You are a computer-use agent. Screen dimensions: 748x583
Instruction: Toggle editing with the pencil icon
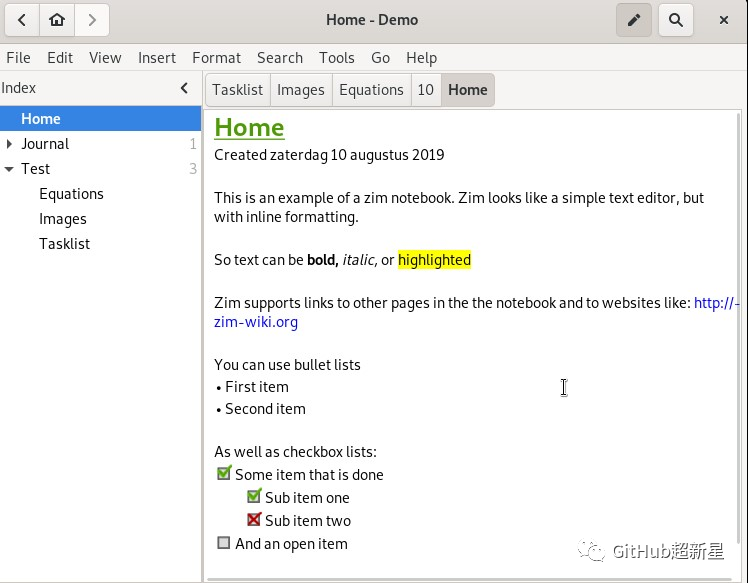pos(634,20)
